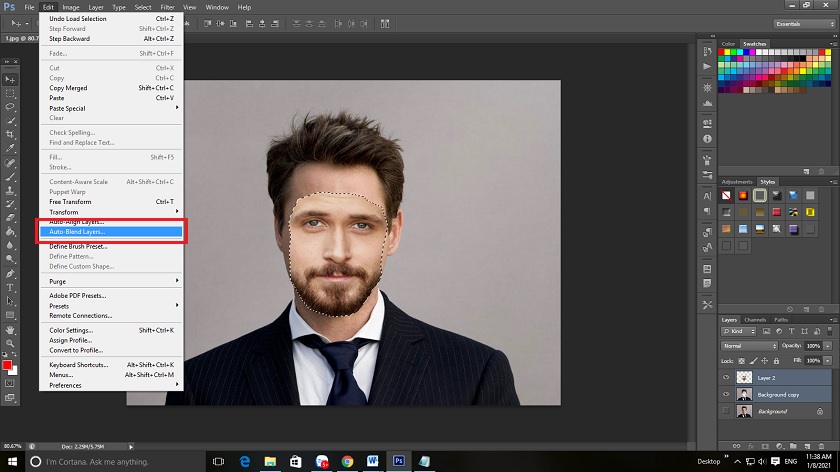Switch to the Adjustments tab

point(737,182)
